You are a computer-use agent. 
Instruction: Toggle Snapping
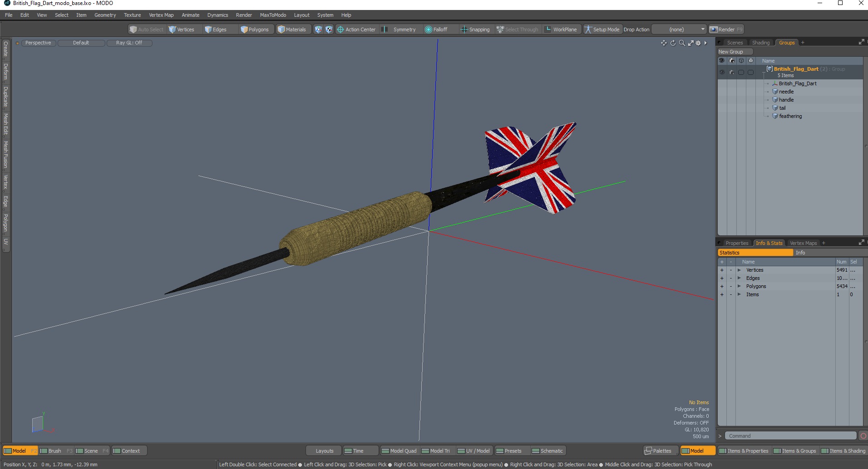pyautogui.click(x=475, y=29)
